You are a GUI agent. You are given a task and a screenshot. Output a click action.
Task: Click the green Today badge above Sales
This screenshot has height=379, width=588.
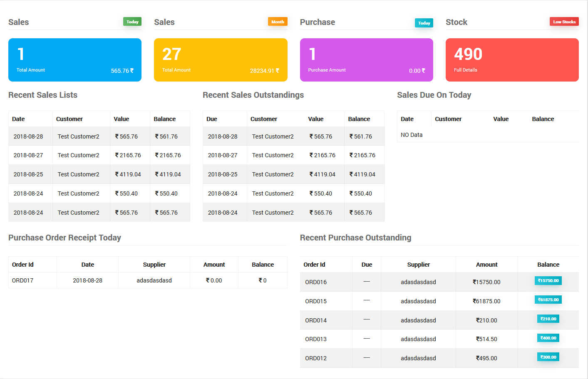coord(132,21)
